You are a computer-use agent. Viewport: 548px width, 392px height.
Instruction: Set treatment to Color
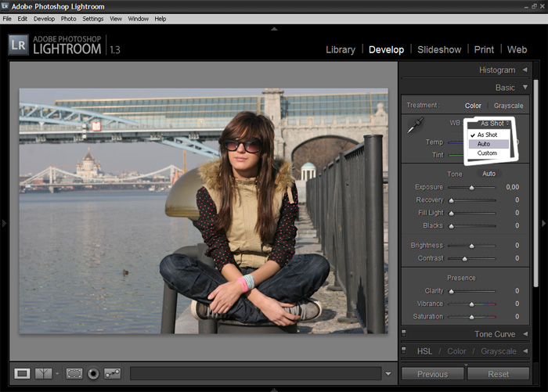pyautogui.click(x=473, y=106)
